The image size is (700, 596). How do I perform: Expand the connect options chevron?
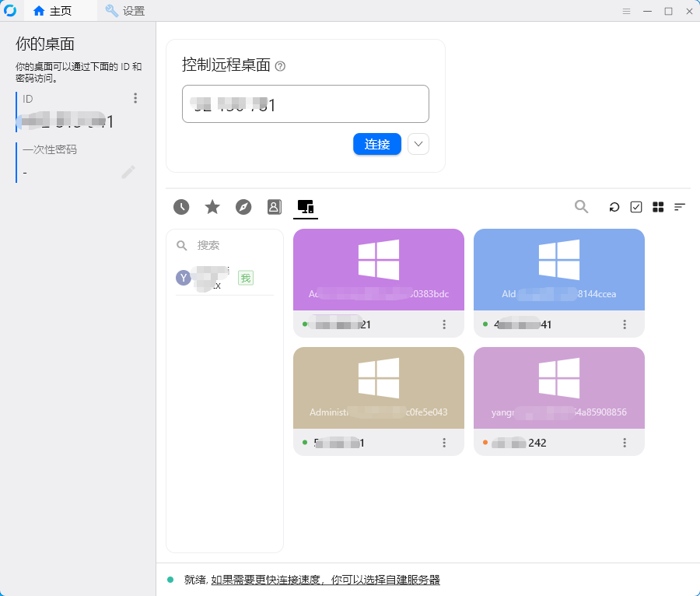(x=418, y=144)
